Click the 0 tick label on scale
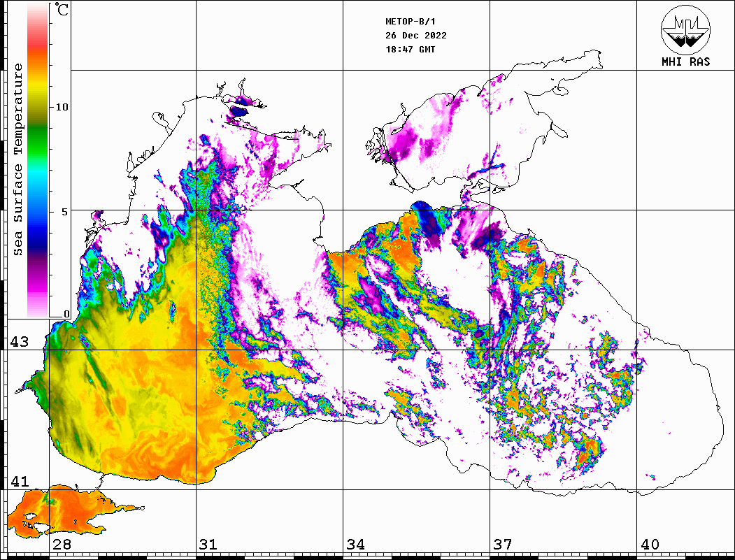 (66, 314)
